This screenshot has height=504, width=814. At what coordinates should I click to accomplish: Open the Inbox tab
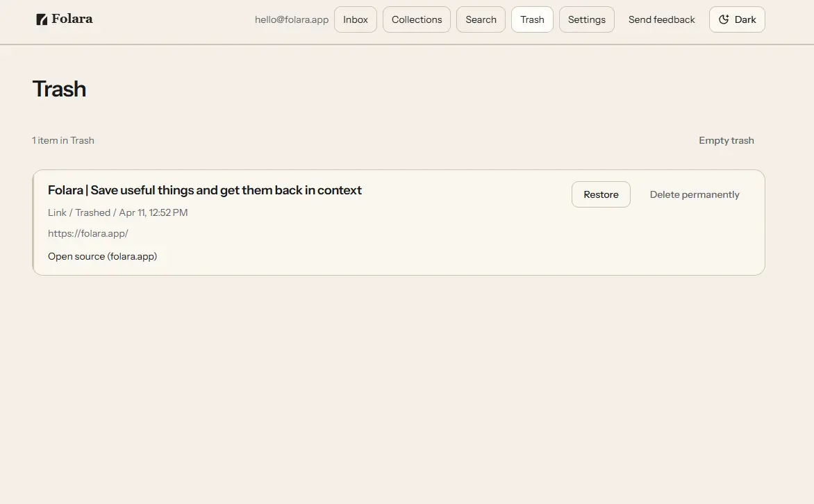(x=356, y=19)
